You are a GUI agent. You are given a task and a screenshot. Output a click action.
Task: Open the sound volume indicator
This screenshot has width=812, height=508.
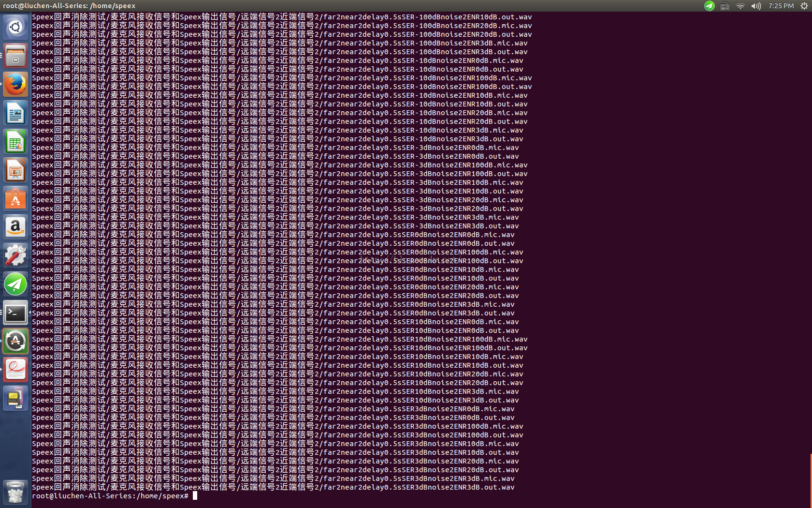tap(756, 6)
